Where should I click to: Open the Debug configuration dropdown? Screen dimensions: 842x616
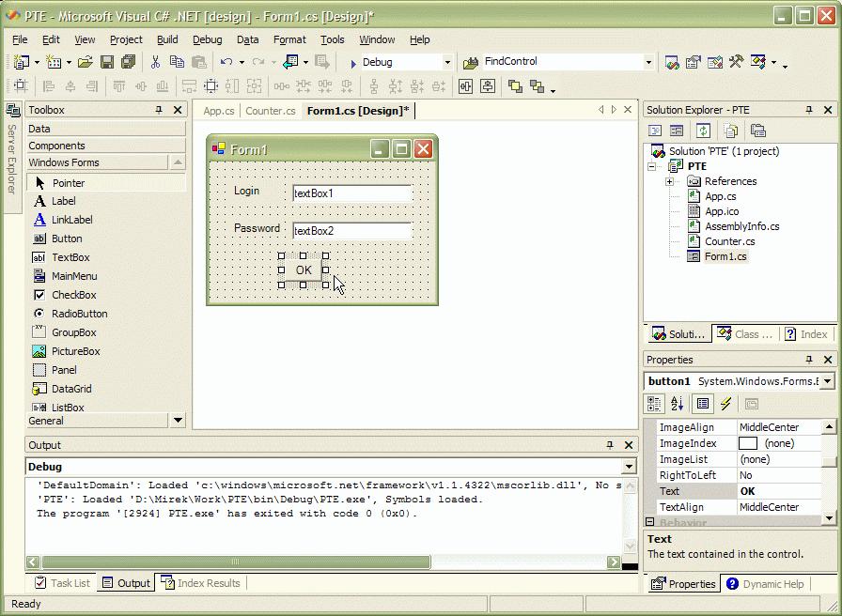446,63
